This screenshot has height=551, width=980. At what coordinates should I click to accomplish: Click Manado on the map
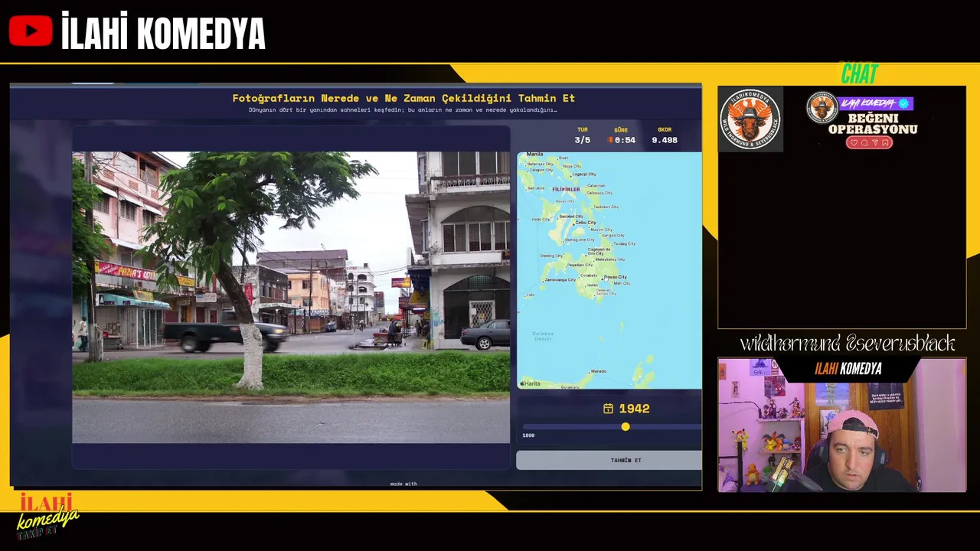(x=599, y=371)
